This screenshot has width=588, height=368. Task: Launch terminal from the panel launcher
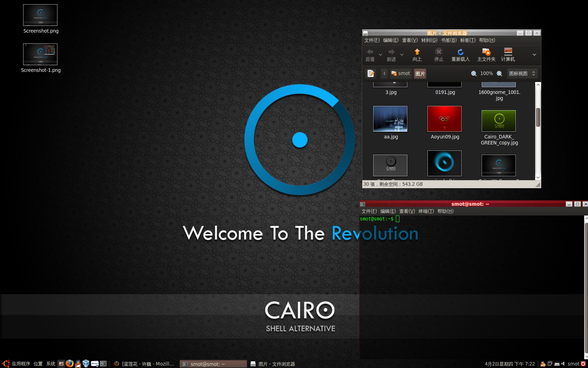pos(103,364)
